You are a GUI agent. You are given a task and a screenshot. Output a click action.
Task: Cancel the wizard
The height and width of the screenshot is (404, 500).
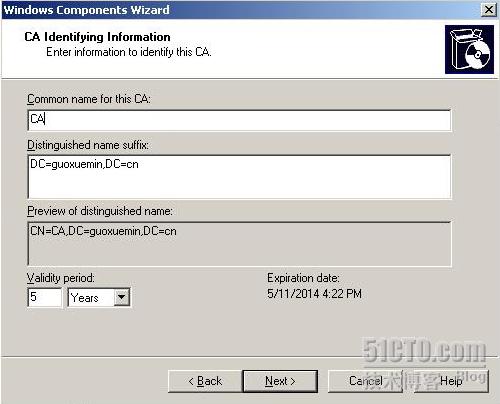366,381
